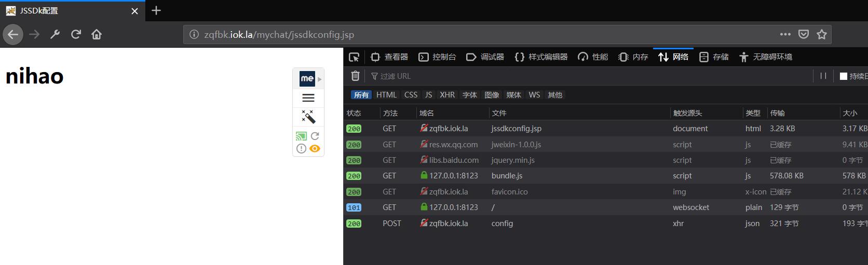Toggle the orange eye icon in the widget
Screen dimensions: 868x265
click(x=315, y=149)
